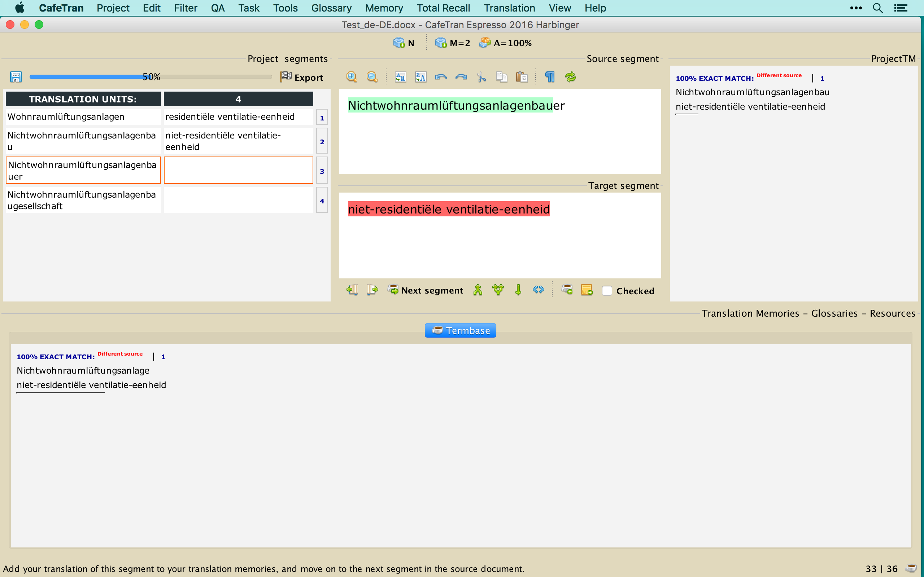Click the zoom in magnifier icon
Image resolution: width=924 pixels, height=577 pixels.
pos(351,77)
